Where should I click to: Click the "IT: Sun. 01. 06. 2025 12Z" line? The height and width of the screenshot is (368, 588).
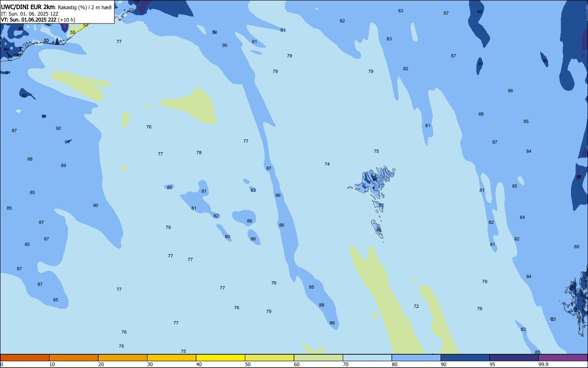point(30,14)
